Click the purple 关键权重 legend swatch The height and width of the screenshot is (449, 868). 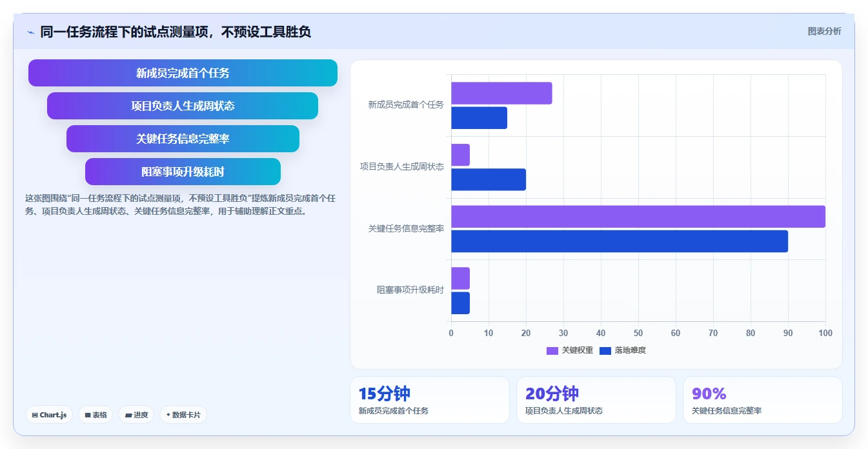(x=552, y=351)
